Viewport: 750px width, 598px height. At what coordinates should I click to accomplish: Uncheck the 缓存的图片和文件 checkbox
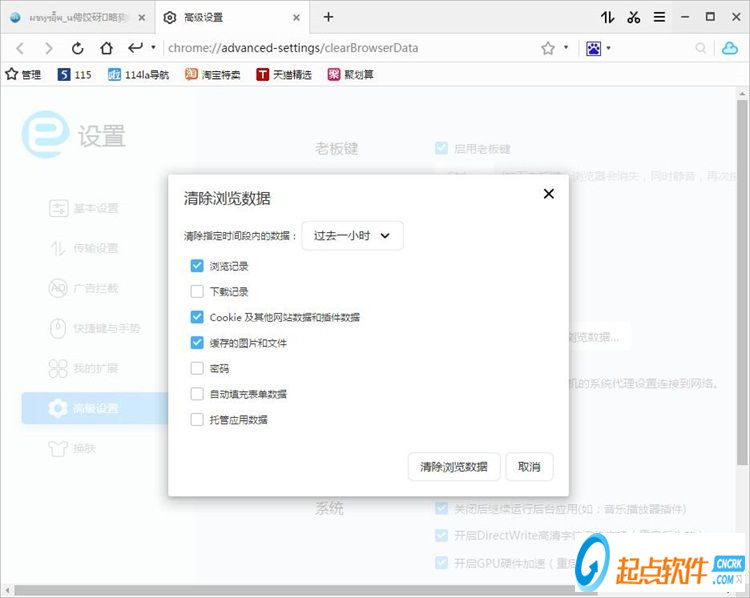pos(197,343)
